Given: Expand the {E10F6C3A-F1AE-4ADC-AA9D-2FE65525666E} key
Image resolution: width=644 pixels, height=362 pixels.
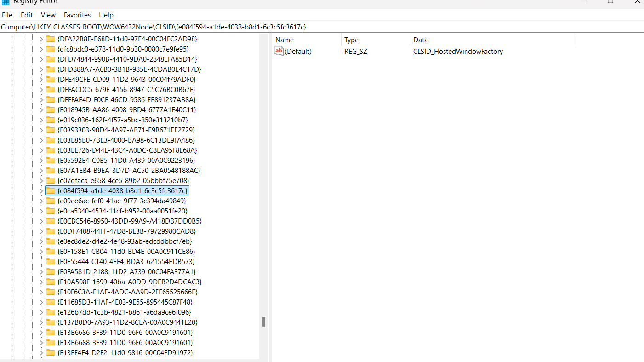Looking at the screenshot, I should [x=41, y=292].
